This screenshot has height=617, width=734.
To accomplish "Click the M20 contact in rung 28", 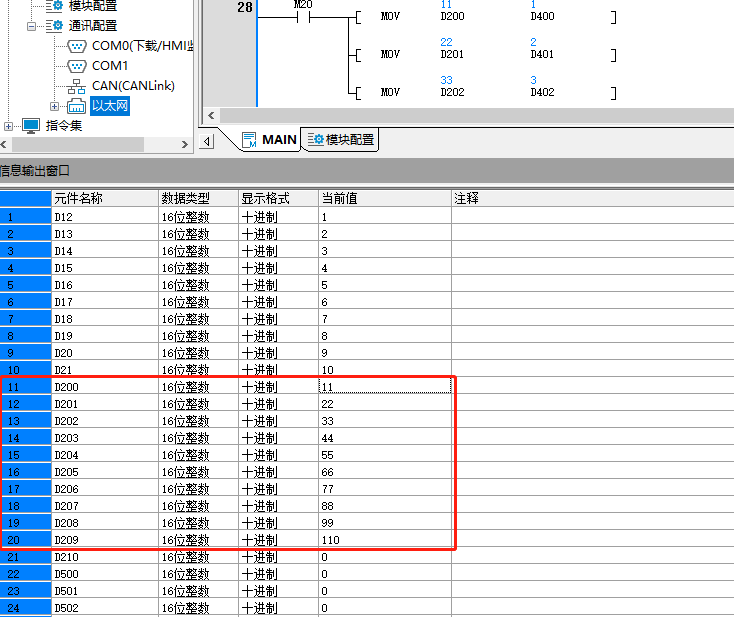I will [303, 17].
